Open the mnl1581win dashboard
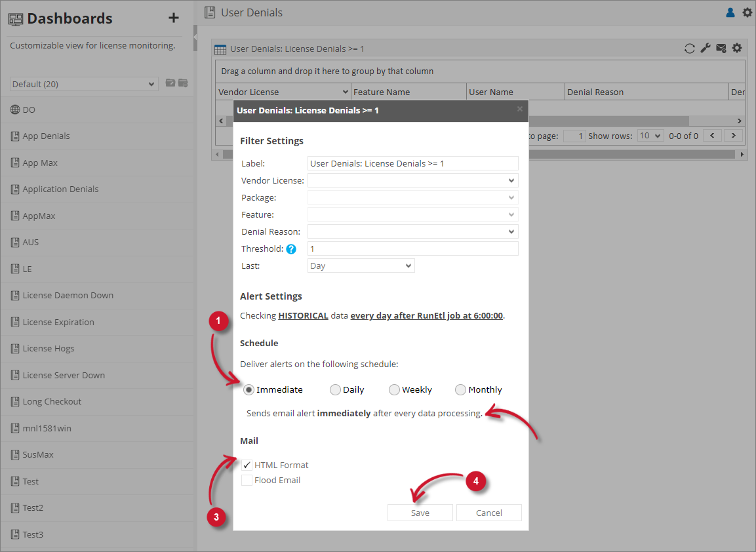Image resolution: width=756 pixels, height=552 pixels. click(96, 428)
